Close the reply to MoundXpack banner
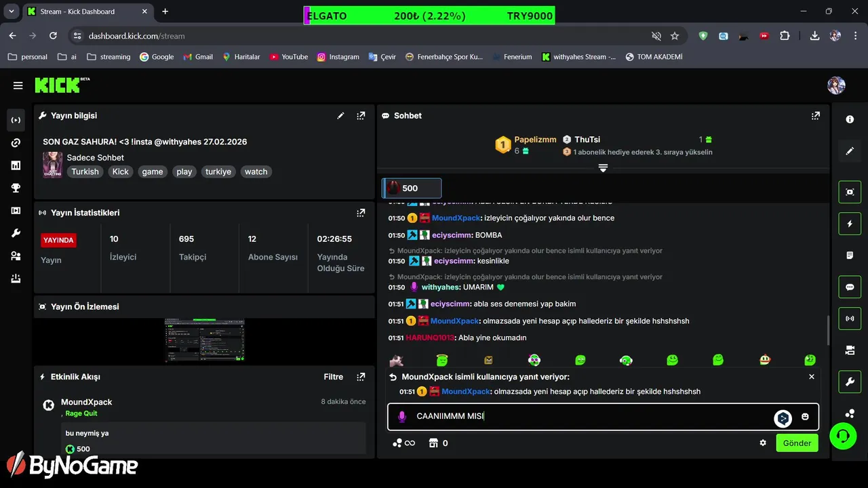This screenshot has width=868, height=488. coord(812,377)
